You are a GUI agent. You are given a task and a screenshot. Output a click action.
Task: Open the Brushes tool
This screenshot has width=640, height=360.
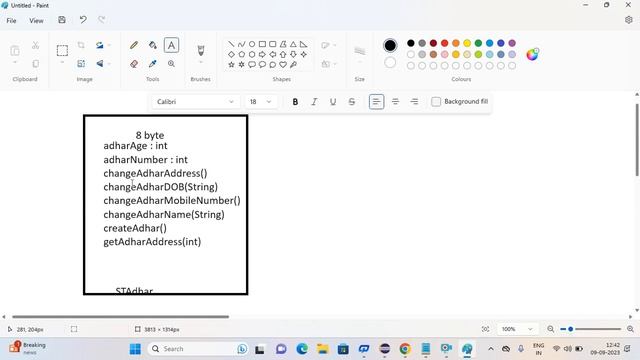pos(200,50)
